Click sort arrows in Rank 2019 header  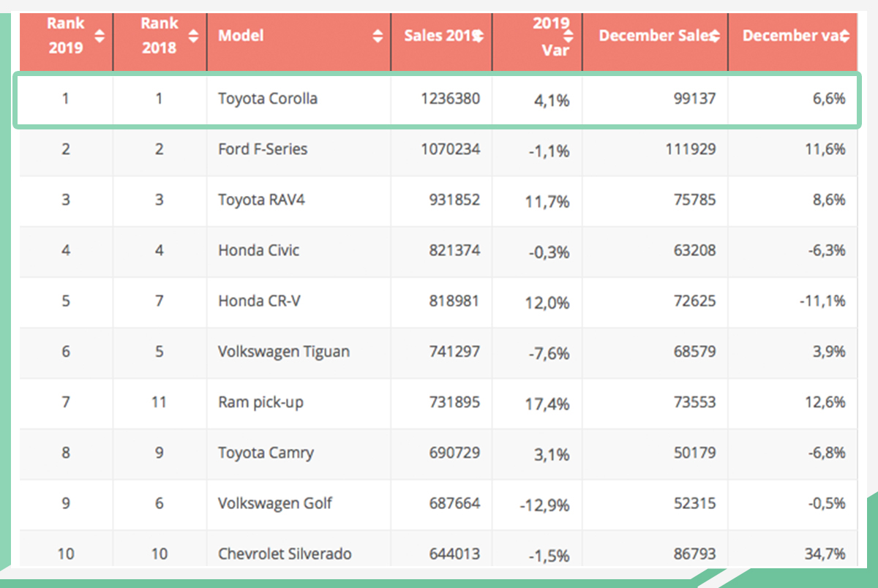(100, 36)
